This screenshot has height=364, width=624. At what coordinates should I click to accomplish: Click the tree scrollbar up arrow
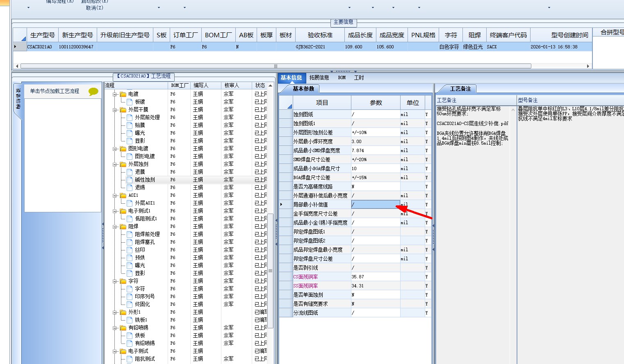270,86
